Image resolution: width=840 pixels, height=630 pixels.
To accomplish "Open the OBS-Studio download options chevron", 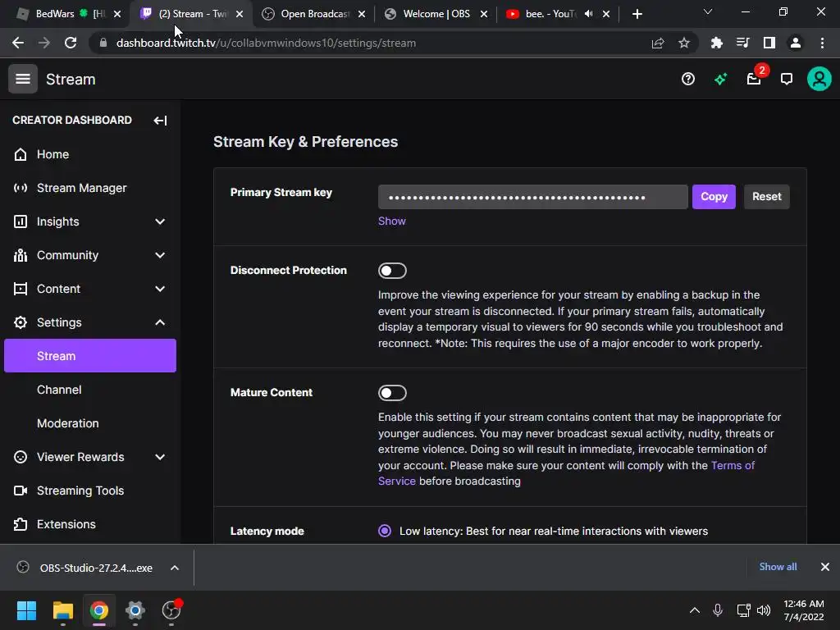I will [175, 568].
